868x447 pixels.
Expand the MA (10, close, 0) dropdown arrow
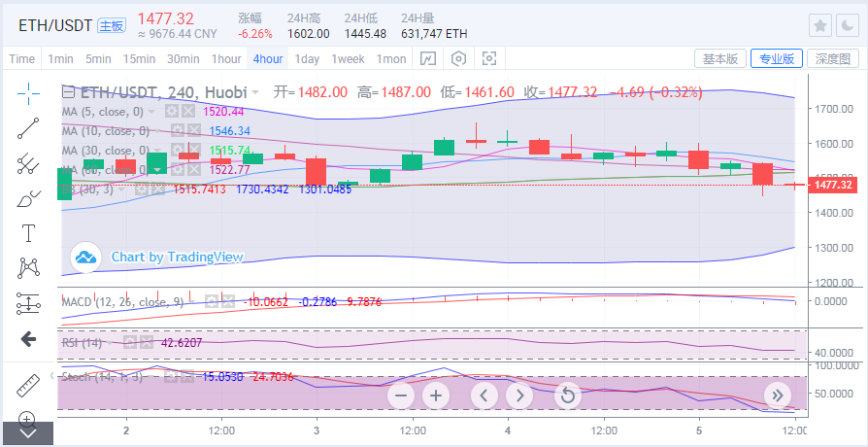(x=156, y=131)
